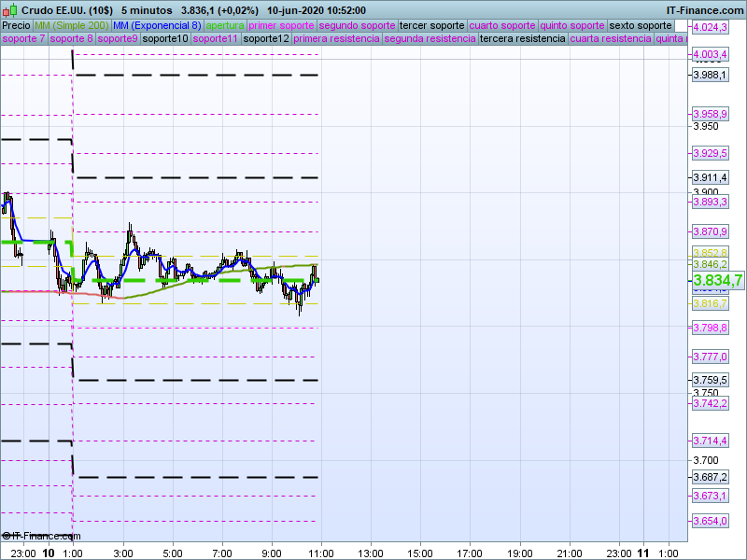
Task: Click the apertura indicator label
Action: 225,25
